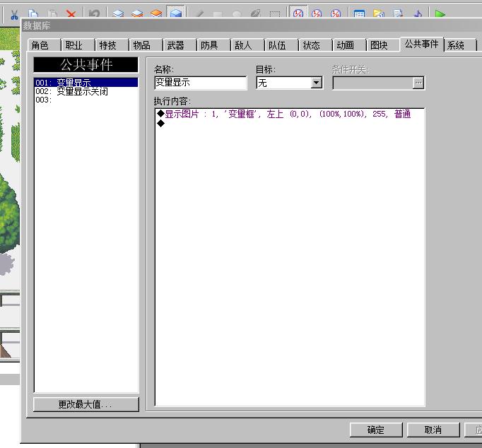Click the Copy icon in toolbar
Screen dimensions: 482x448
33,14
